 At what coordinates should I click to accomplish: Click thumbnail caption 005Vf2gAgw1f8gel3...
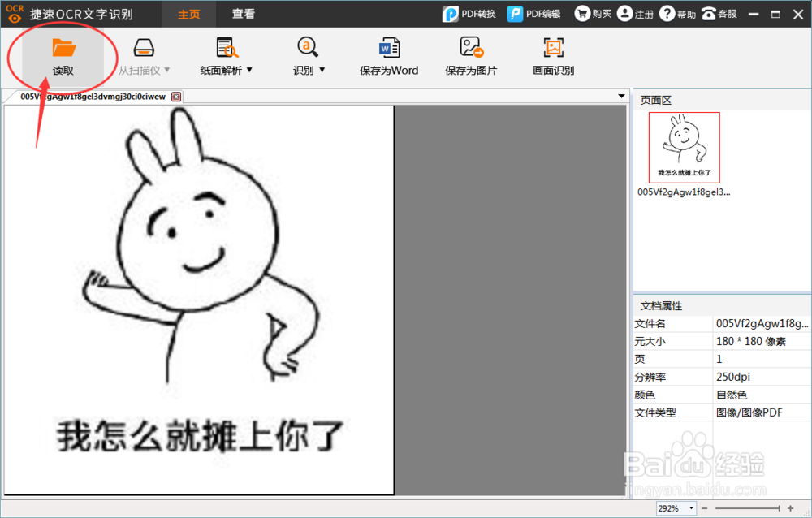pyautogui.click(x=684, y=192)
